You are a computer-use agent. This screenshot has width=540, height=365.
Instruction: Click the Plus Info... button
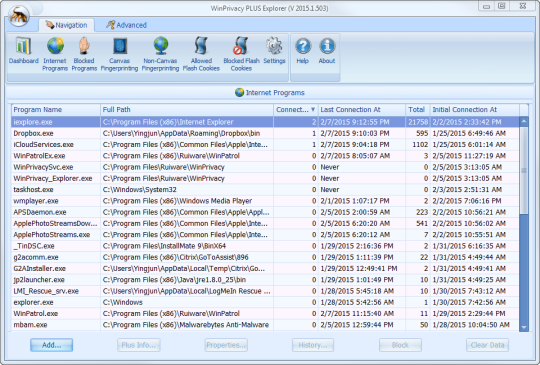tap(139, 345)
